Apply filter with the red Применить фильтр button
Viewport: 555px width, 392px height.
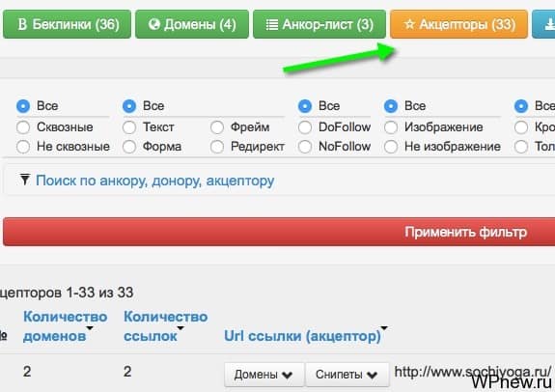coord(279,232)
